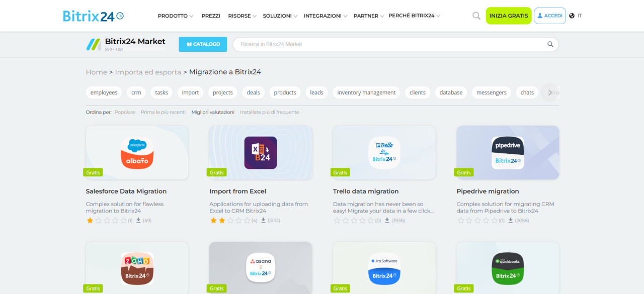
Task: Expand the RISORSE menu
Action: pos(242,16)
